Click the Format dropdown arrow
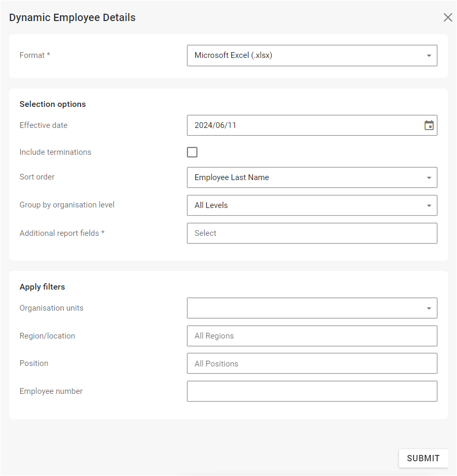Screen dimensions: 457x476 (x=429, y=55)
